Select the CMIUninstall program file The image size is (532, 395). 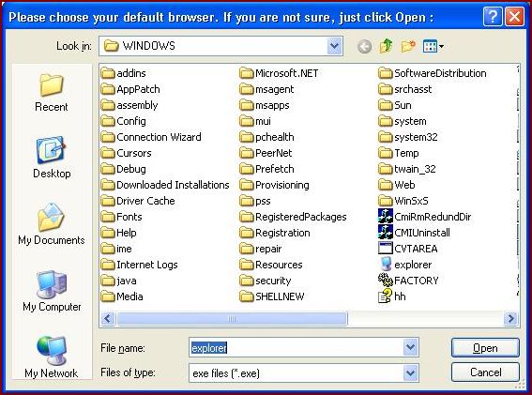(414, 233)
